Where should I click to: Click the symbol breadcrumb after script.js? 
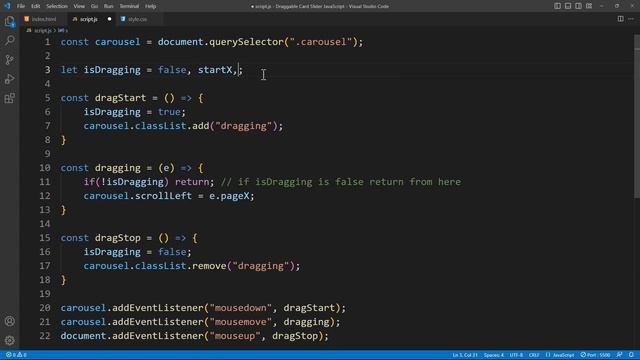(62, 31)
